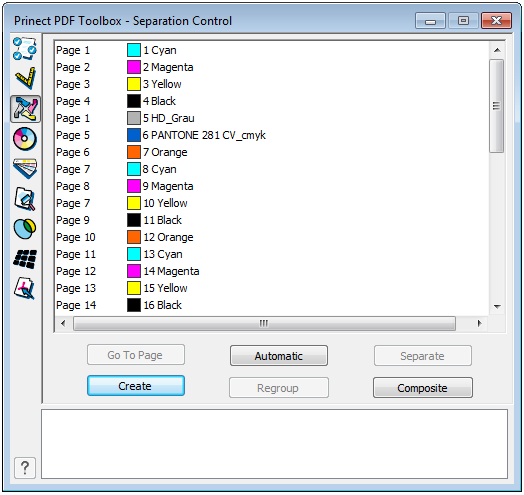Click the 7 Orange color swatch
The image size is (524, 495).
point(134,152)
